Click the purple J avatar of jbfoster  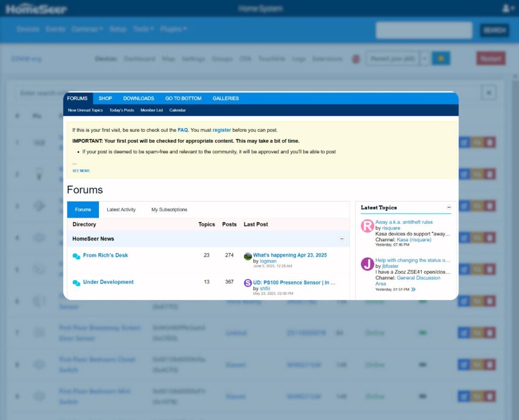[367, 264]
